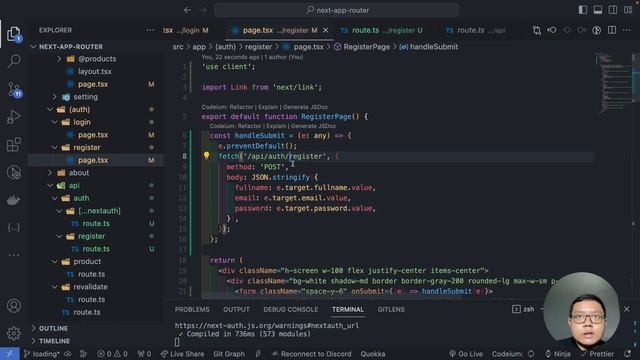Collapse the login folder
The width and height of the screenshot is (640, 360).
pos(55,122)
